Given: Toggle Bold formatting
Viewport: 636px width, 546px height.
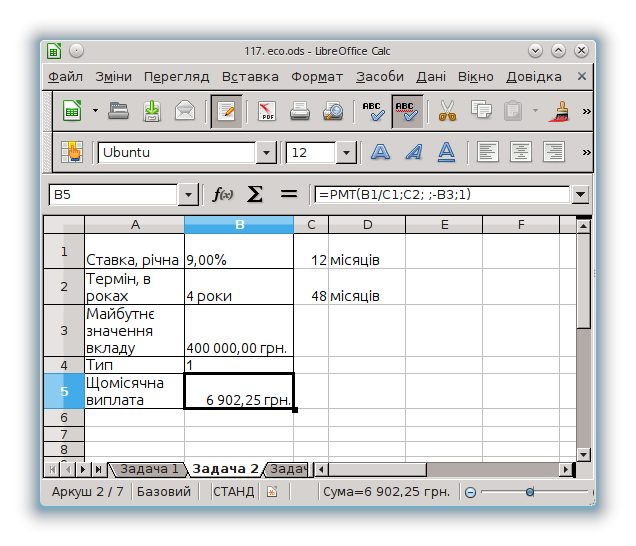Looking at the screenshot, I should coord(380,152).
